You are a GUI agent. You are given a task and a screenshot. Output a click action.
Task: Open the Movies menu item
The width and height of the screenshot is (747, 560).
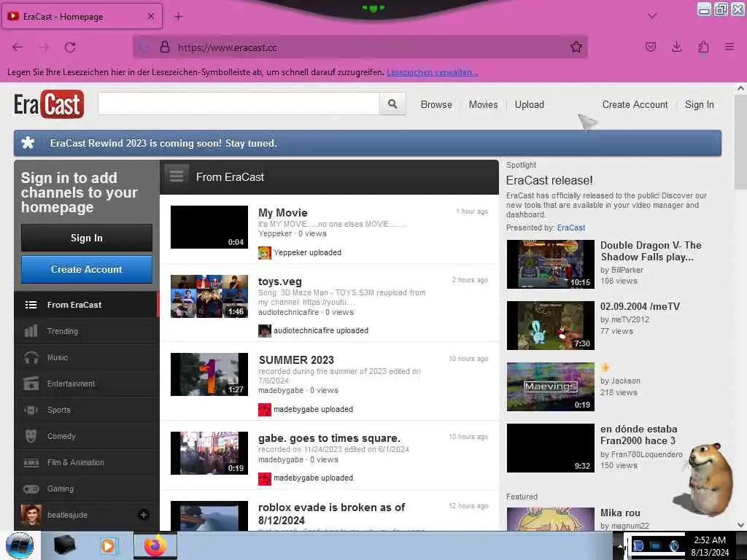(483, 104)
